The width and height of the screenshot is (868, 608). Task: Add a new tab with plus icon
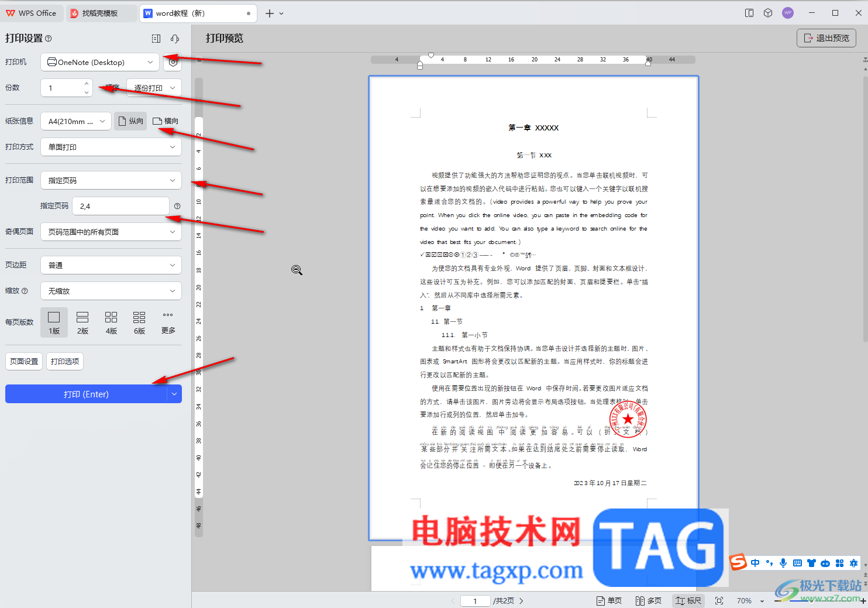(269, 13)
